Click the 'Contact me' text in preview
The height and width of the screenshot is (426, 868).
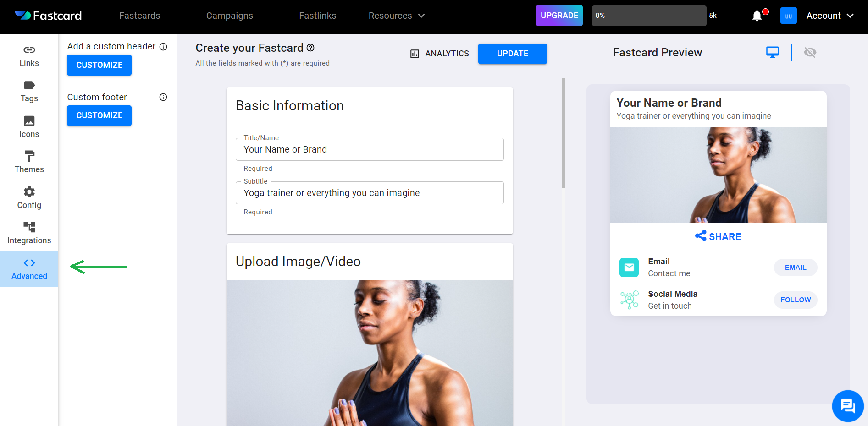coord(669,273)
